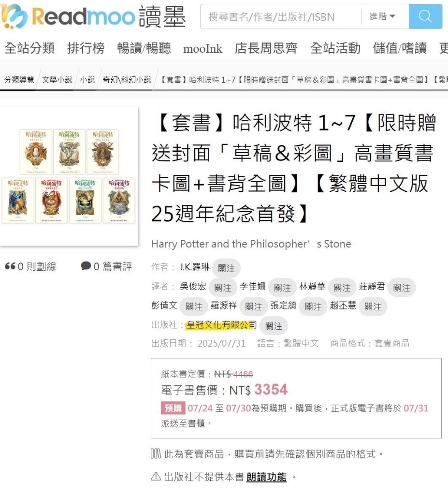
Task: Click the search field for 書名/作者/出版社/ISBN
Action: pyautogui.click(x=281, y=16)
